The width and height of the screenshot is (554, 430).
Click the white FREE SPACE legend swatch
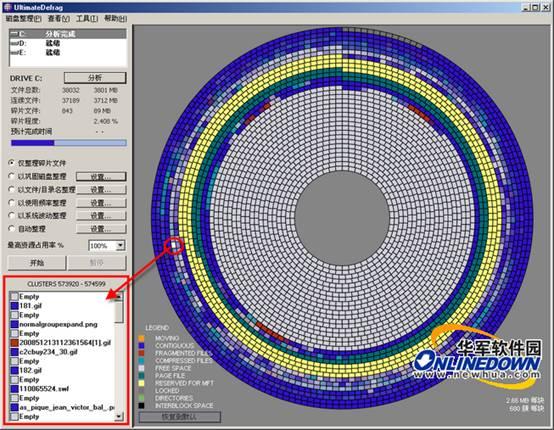point(141,368)
